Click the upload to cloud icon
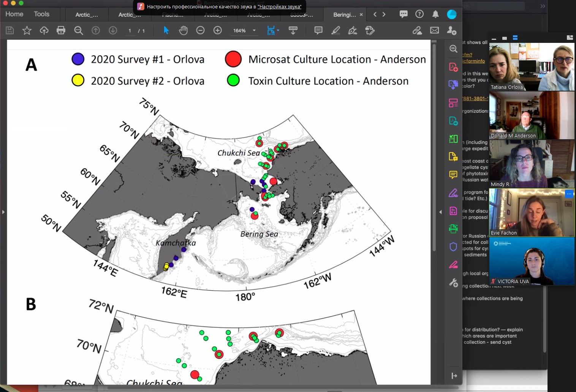 click(x=44, y=30)
